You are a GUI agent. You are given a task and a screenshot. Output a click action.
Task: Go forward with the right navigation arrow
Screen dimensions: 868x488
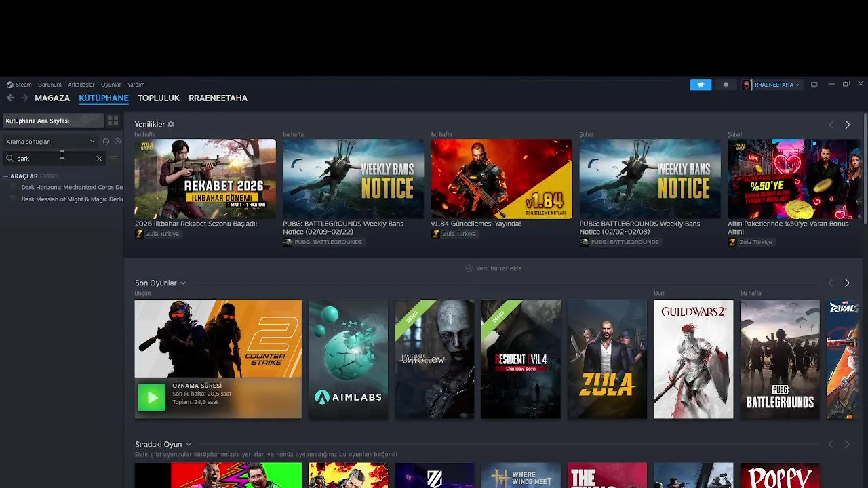point(24,98)
